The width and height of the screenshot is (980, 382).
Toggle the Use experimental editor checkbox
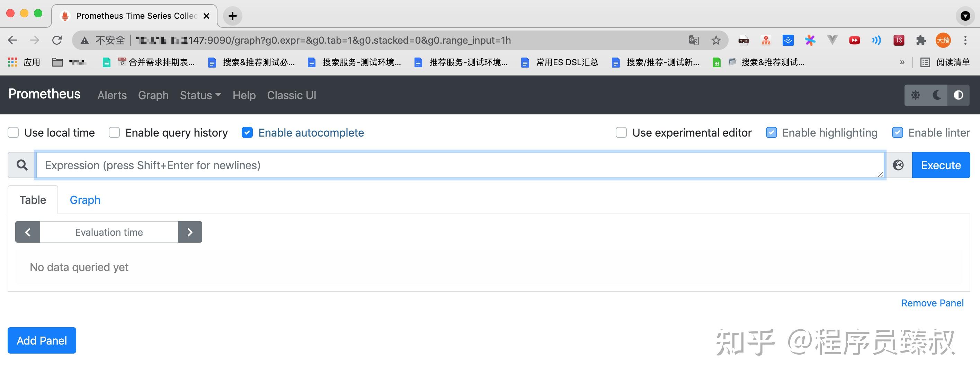pos(621,132)
